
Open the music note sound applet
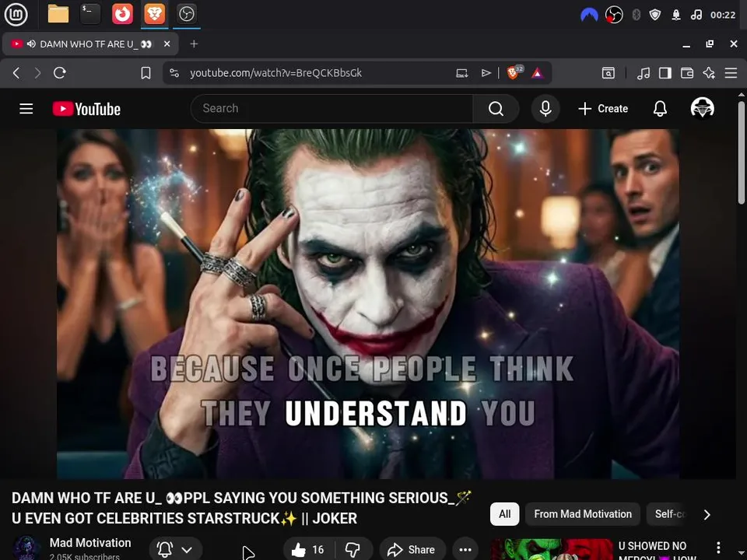[696, 16]
